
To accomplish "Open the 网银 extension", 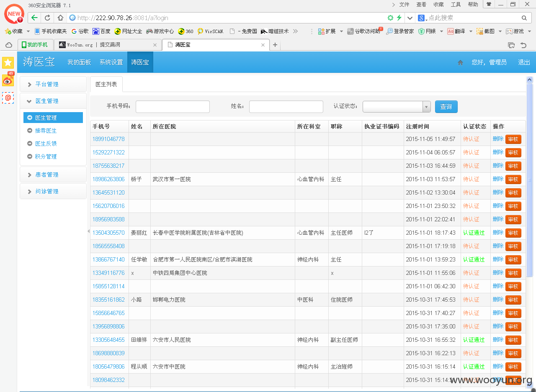I will (x=427, y=31).
